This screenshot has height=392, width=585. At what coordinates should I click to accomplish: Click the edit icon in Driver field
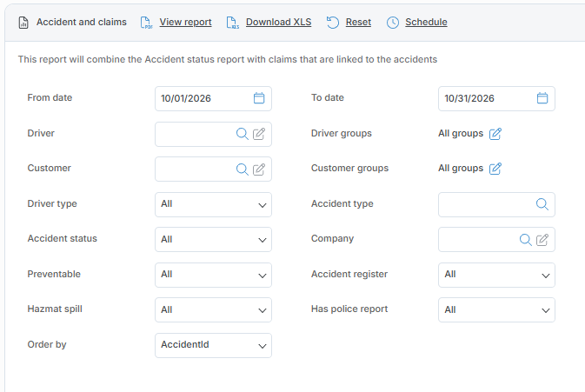click(x=259, y=134)
